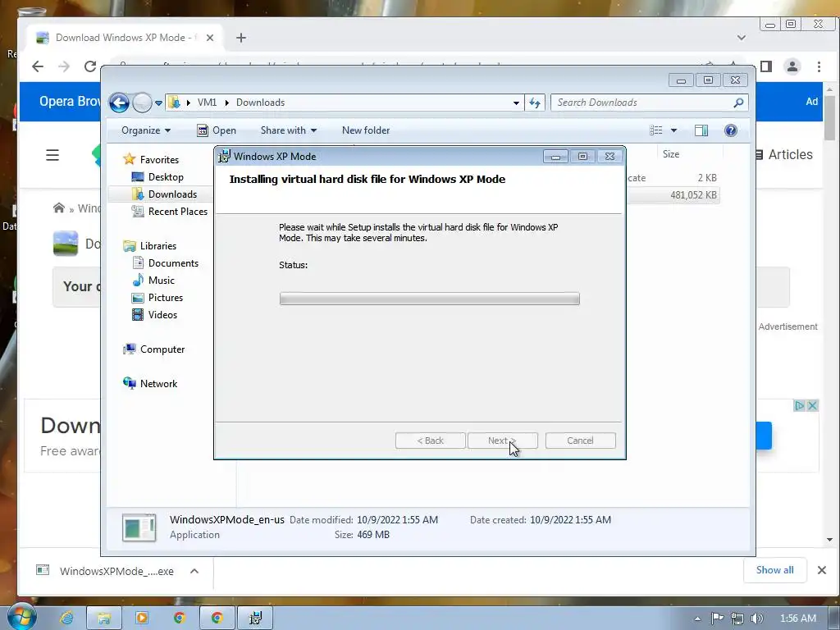840x630 pixels.
Task: Click the volume speaker tray icon
Action: 757,619
